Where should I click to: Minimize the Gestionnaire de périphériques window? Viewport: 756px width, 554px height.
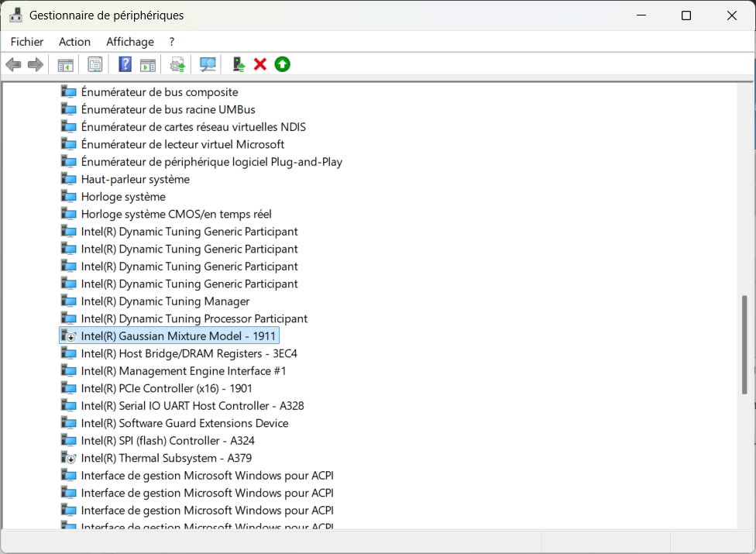[x=641, y=15]
